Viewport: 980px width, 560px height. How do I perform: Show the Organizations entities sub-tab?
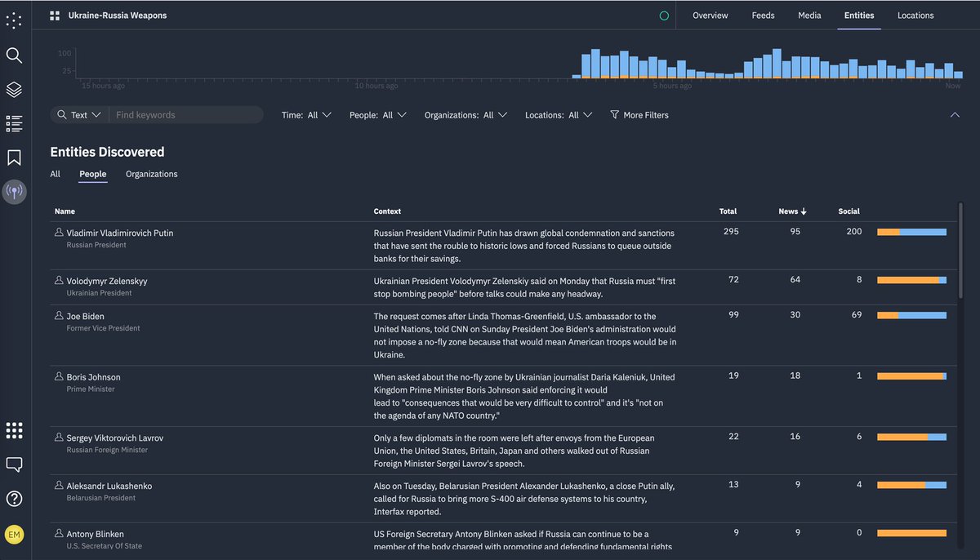click(152, 174)
